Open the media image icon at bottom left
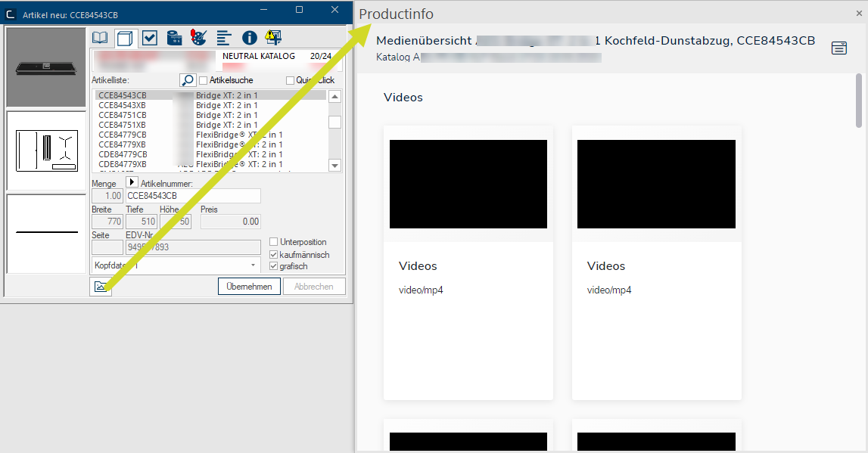This screenshot has height=453, width=868. point(100,287)
